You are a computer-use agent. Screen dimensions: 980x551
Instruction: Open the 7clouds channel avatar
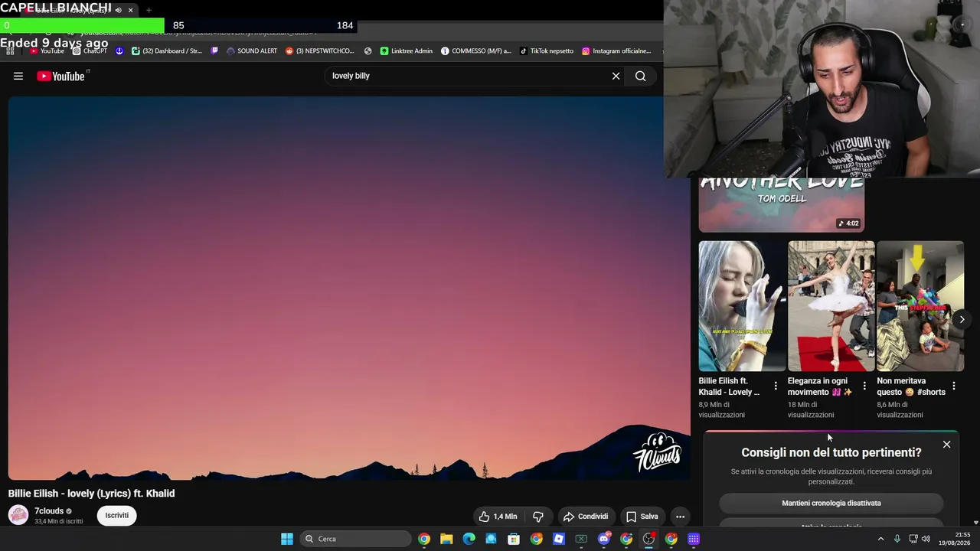18,515
